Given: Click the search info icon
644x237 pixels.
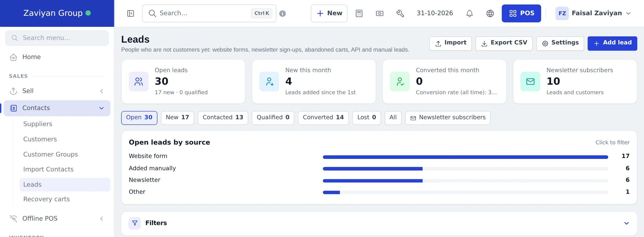Looking at the screenshot, I should click(x=283, y=13).
